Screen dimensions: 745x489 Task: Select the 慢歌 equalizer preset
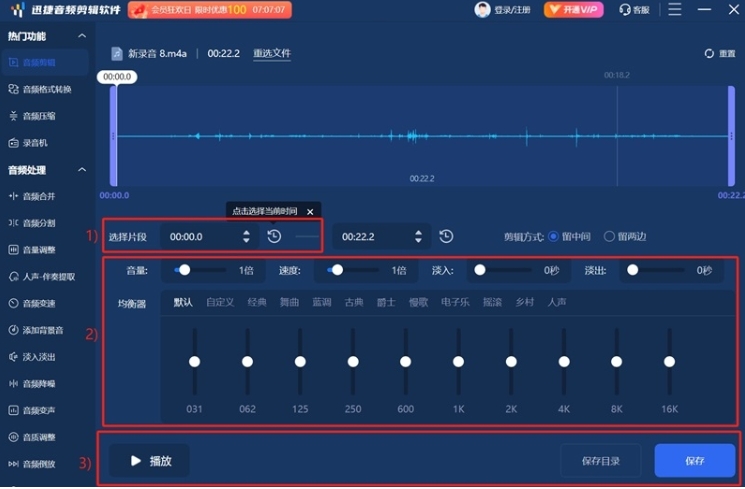coord(419,302)
